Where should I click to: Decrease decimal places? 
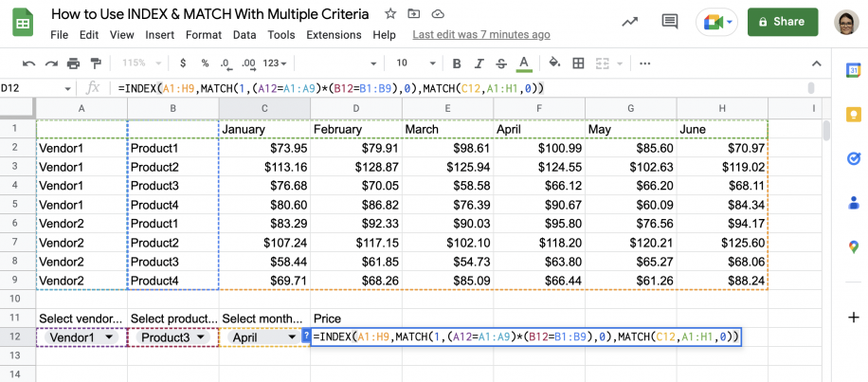226,64
